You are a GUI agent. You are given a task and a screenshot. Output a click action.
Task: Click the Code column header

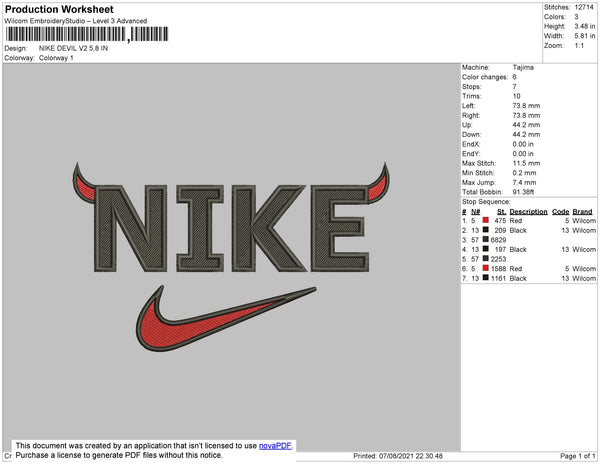tap(560, 212)
